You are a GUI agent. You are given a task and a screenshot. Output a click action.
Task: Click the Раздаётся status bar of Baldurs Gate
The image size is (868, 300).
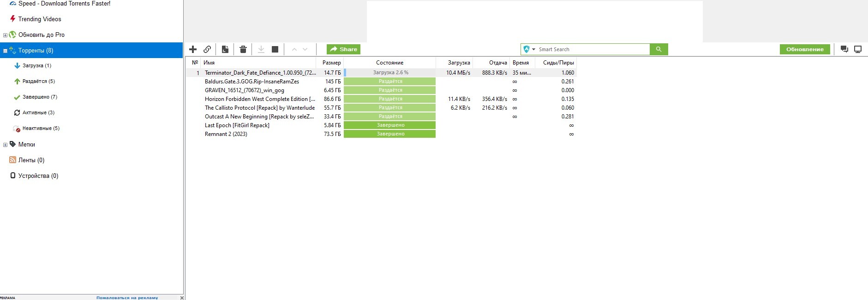pyautogui.click(x=389, y=81)
